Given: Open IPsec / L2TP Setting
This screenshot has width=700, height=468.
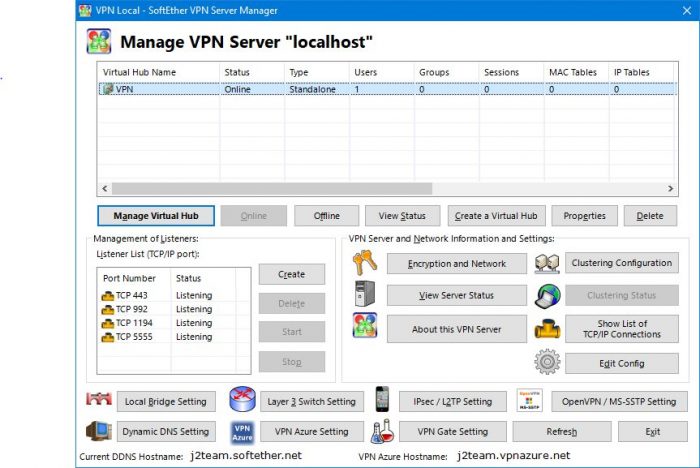Looking at the screenshot, I should 453,401.
